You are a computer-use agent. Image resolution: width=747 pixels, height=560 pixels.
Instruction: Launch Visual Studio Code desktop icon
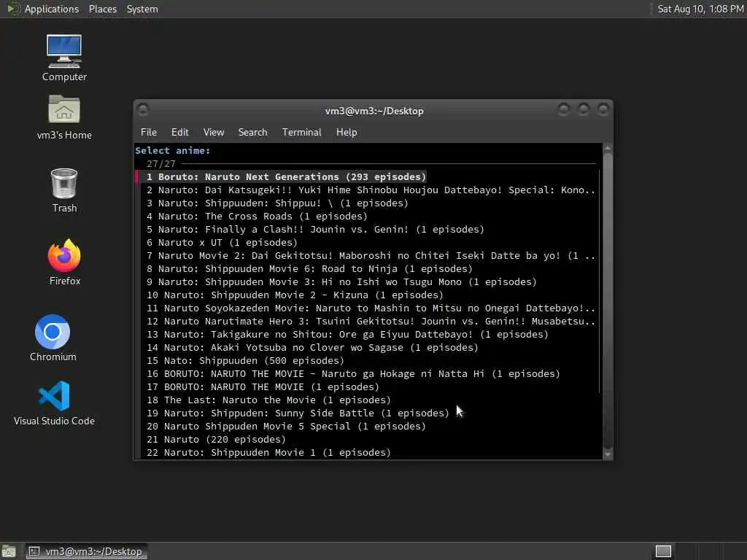click(54, 402)
